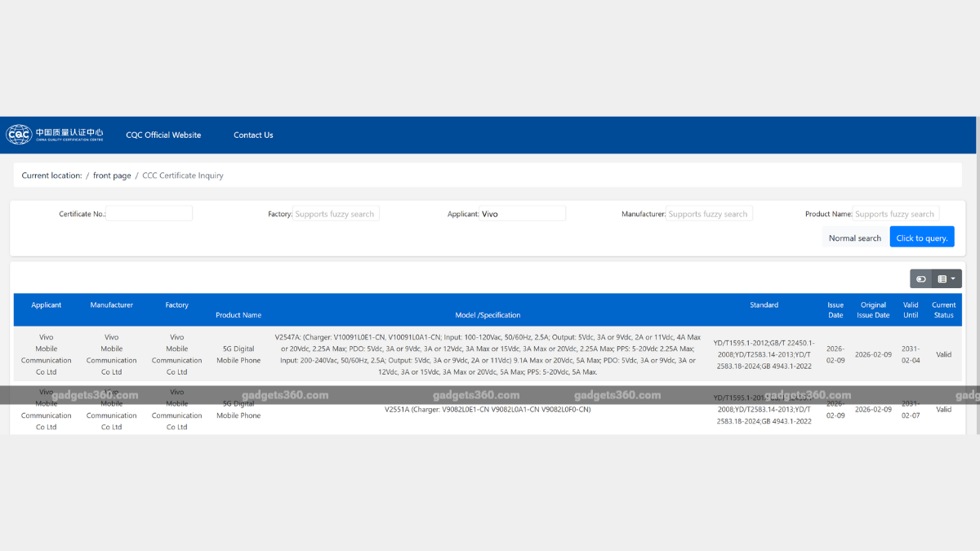The image size is (980, 551).
Task: Select the Applicant field containing Vivo
Action: (523, 213)
